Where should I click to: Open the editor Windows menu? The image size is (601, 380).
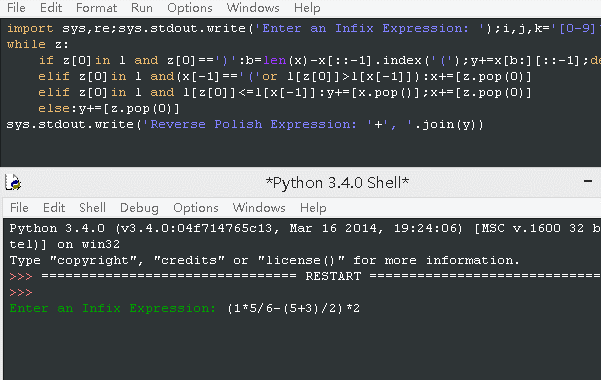click(x=253, y=8)
